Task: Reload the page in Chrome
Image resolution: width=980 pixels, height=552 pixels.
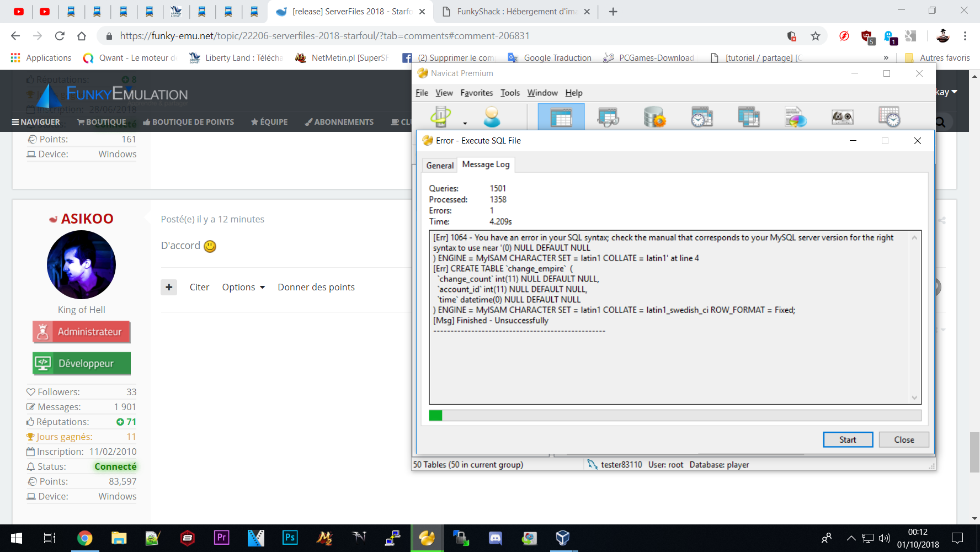Action: 60,36
